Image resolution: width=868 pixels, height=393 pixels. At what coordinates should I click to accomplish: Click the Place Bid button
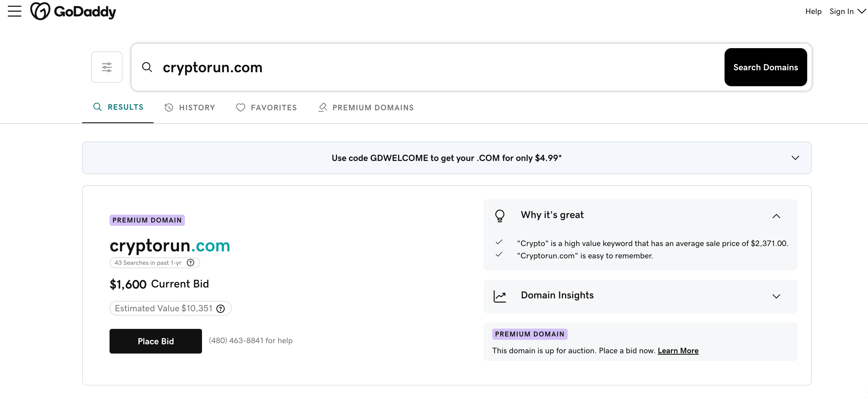(x=156, y=341)
